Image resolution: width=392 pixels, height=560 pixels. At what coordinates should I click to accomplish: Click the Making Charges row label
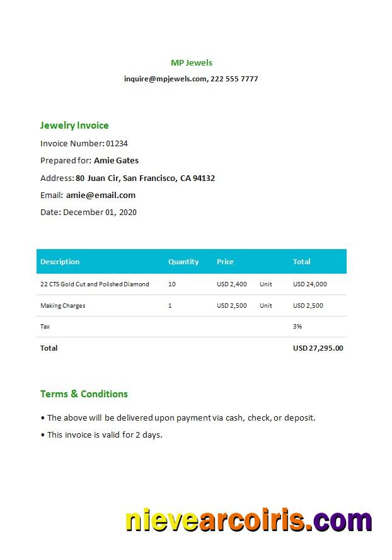click(x=63, y=306)
